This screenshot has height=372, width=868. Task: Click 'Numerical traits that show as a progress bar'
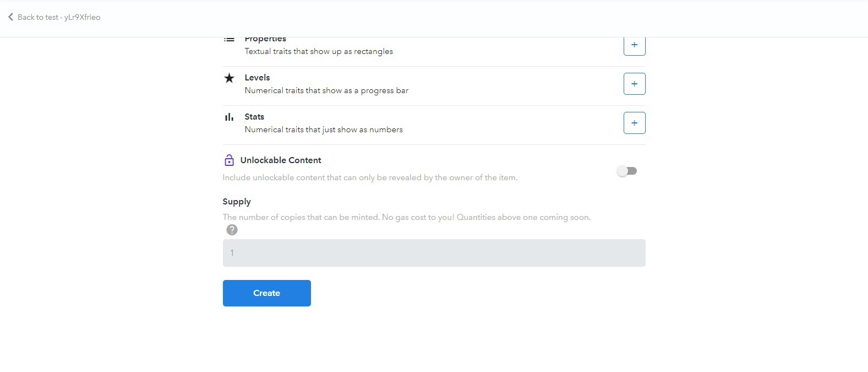coord(326,90)
